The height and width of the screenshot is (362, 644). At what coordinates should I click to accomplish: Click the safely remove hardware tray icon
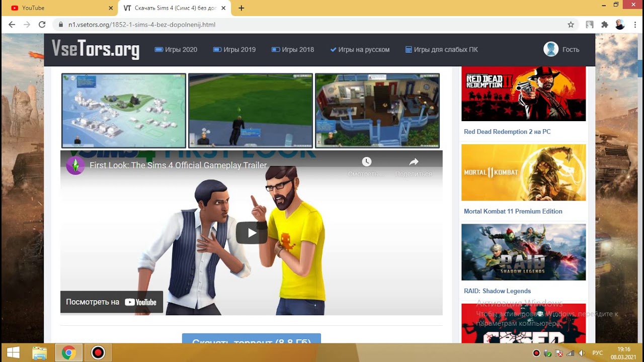pos(548,353)
